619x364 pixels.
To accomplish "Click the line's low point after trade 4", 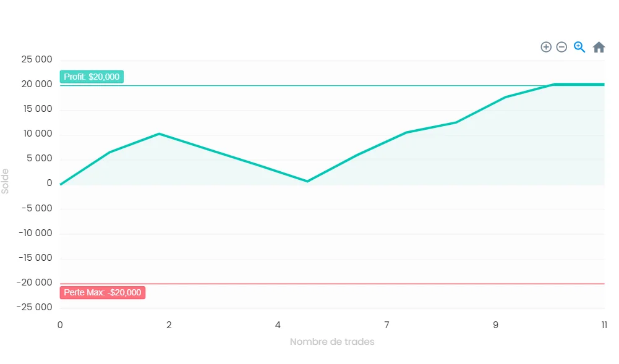I will 307,182.
